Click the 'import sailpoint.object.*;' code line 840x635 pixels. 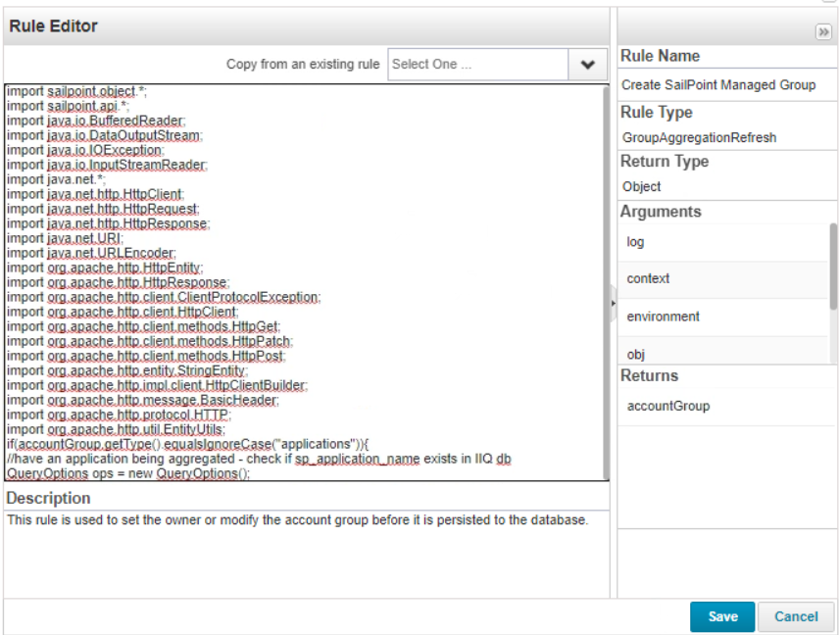76,91
